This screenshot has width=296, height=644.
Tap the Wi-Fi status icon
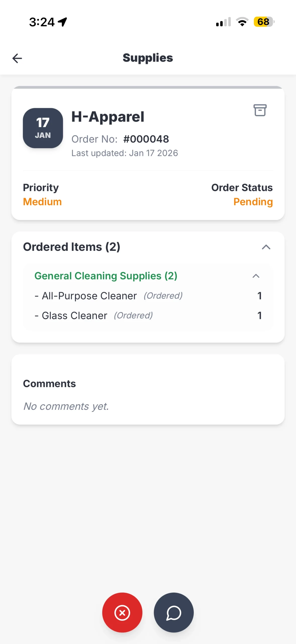click(242, 22)
